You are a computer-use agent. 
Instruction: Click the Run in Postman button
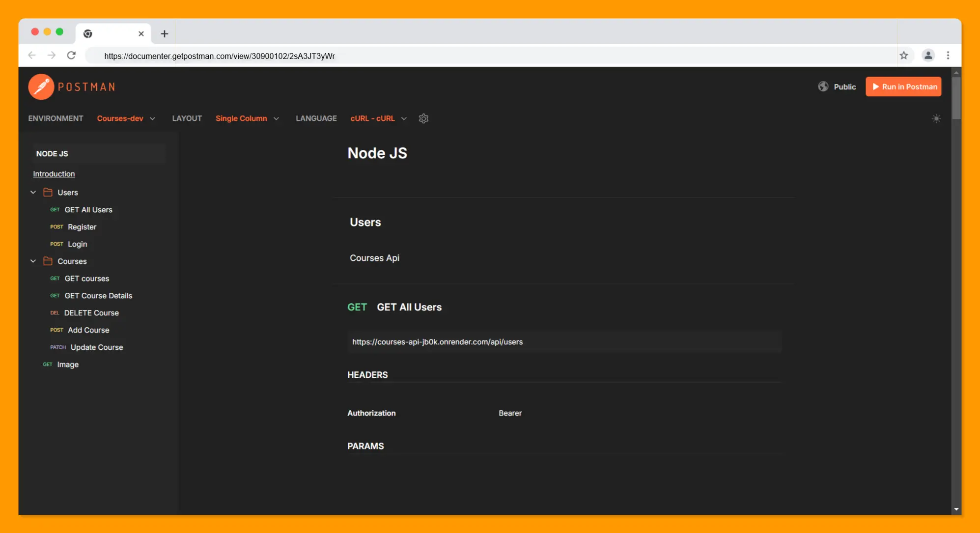903,86
